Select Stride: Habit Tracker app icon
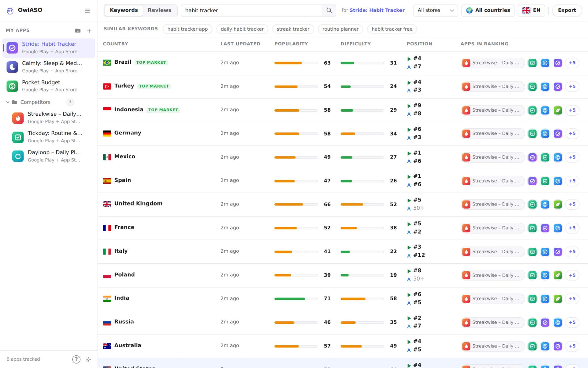The height and width of the screenshot is (368, 588). 12,48
